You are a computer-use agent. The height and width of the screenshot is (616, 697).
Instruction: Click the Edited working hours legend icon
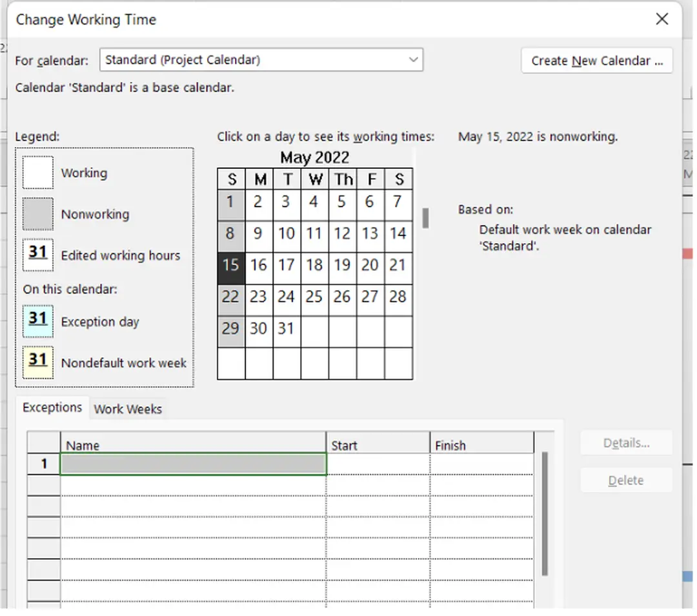click(37, 255)
